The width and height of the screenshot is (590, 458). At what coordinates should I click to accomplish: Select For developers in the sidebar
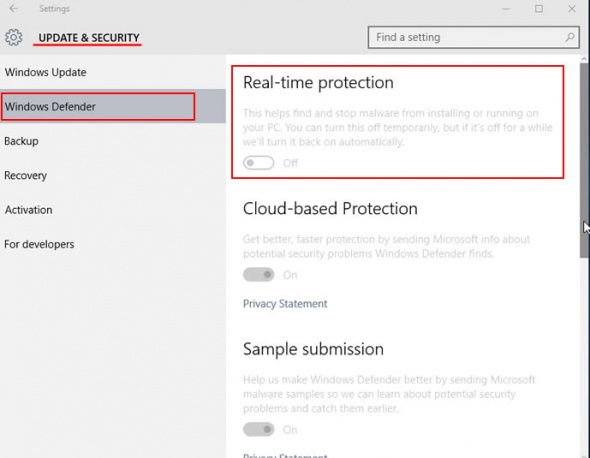pyautogui.click(x=113, y=244)
